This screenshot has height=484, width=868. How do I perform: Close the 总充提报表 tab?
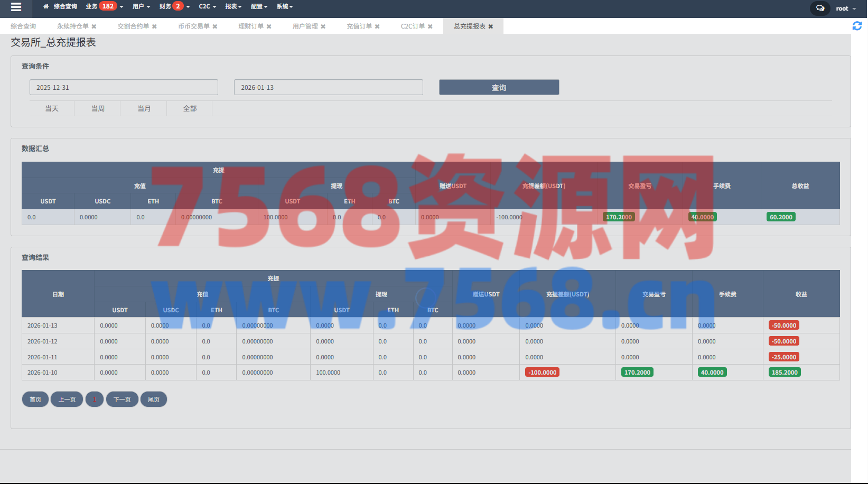pos(491,26)
